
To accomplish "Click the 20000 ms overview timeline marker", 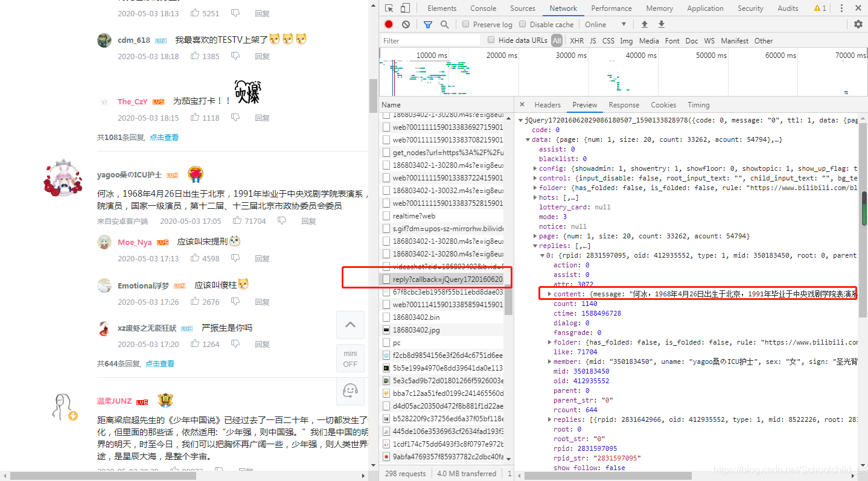I will (502, 55).
